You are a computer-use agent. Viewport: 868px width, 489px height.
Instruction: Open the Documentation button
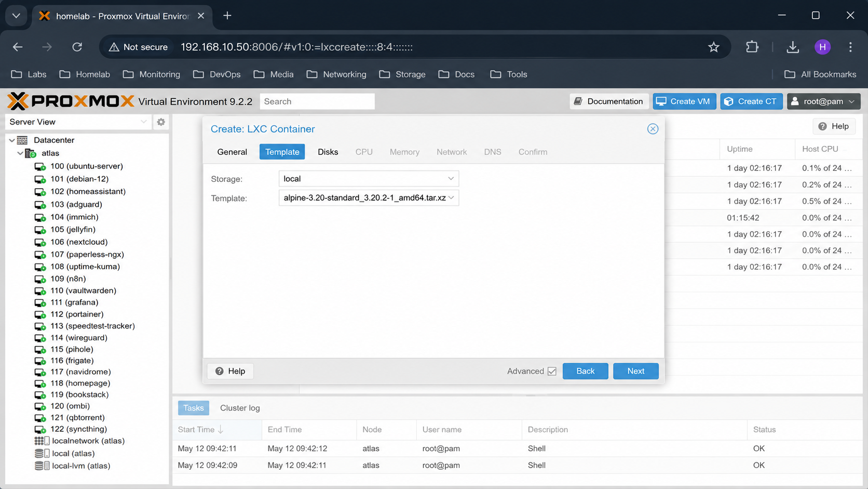tap(609, 101)
